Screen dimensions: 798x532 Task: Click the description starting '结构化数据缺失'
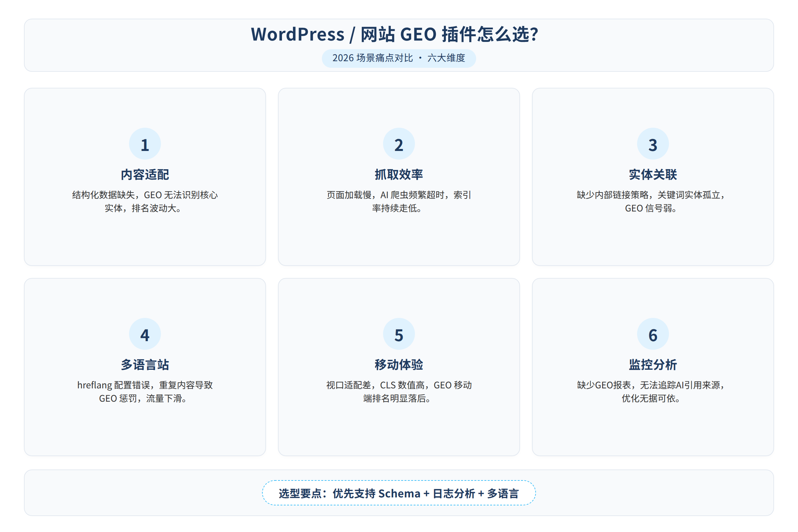pos(145,201)
